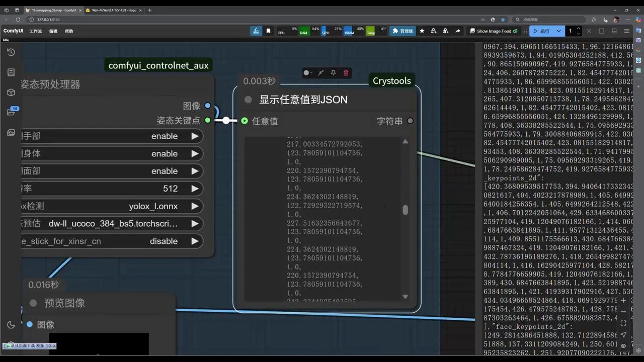Toggle Show Image Feed
644x362 pixels.
tap(516, 31)
